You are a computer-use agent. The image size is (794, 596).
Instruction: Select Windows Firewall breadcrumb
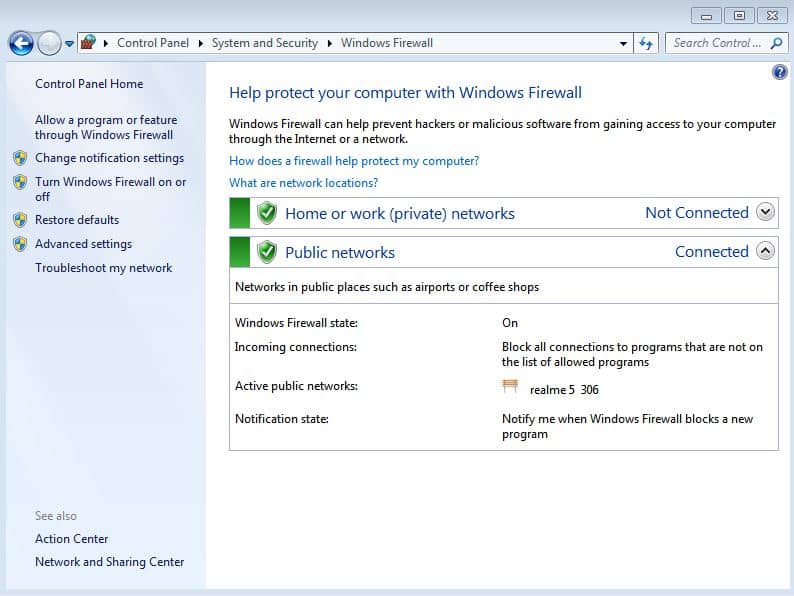(x=387, y=43)
